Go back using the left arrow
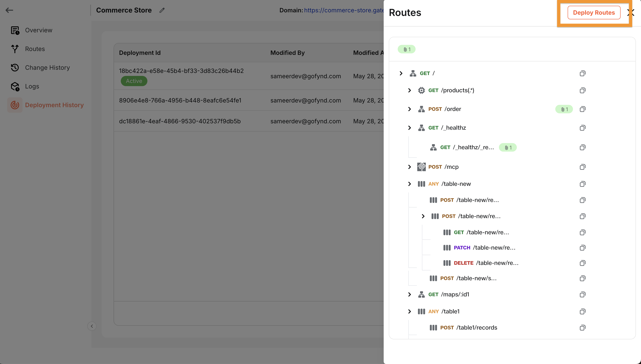Screen dimensions: 641x364 pyautogui.click(x=9, y=10)
